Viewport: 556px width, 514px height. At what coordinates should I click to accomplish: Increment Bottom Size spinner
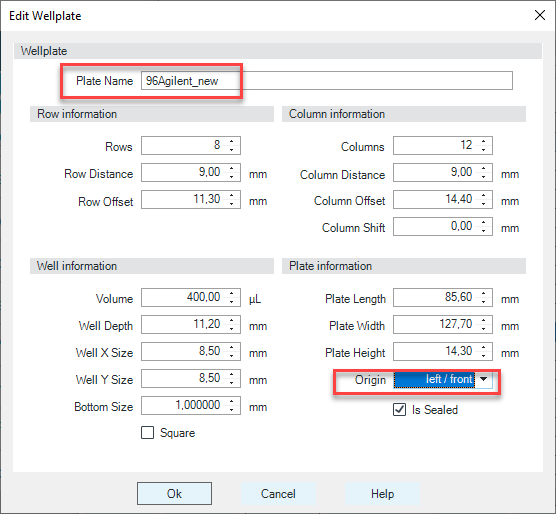[x=232, y=401]
